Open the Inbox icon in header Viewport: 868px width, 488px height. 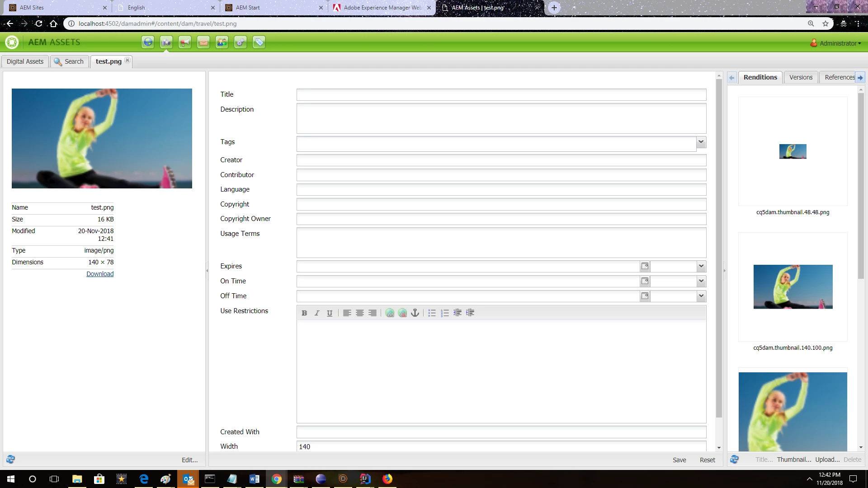pyautogui.click(x=203, y=42)
